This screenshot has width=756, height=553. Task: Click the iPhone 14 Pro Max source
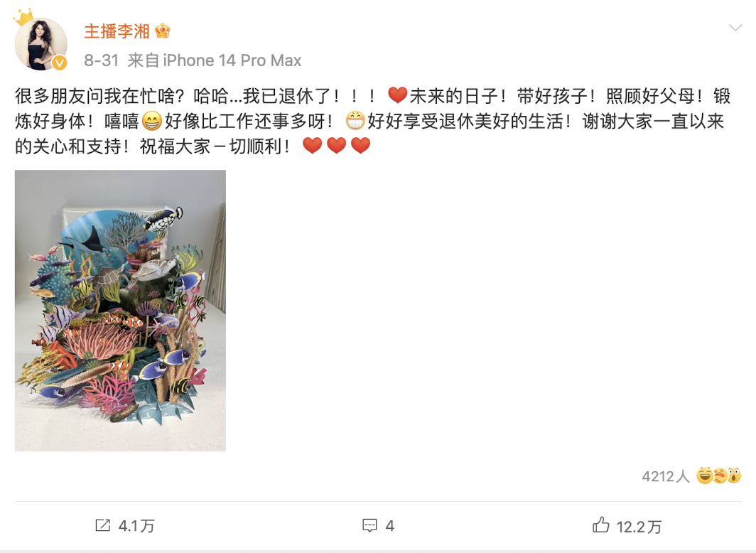coord(232,60)
